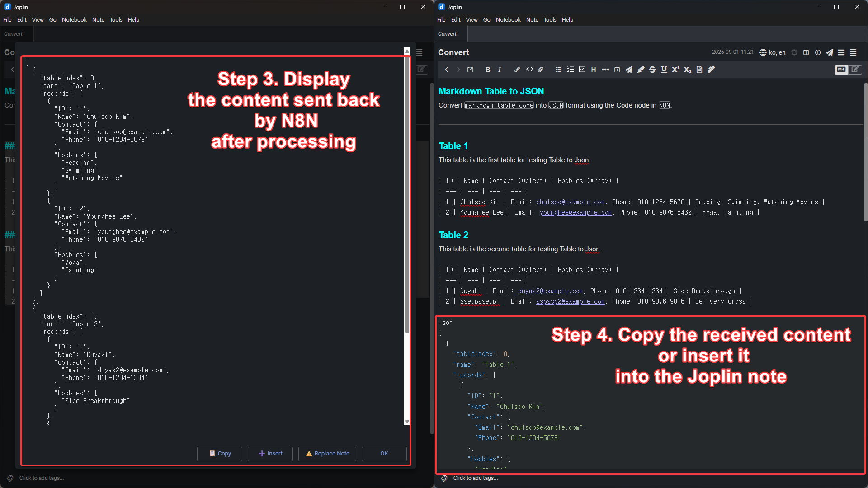This screenshot has height=488, width=868.
Task: Open chulsoo@example.com link in note
Action: tap(570, 202)
